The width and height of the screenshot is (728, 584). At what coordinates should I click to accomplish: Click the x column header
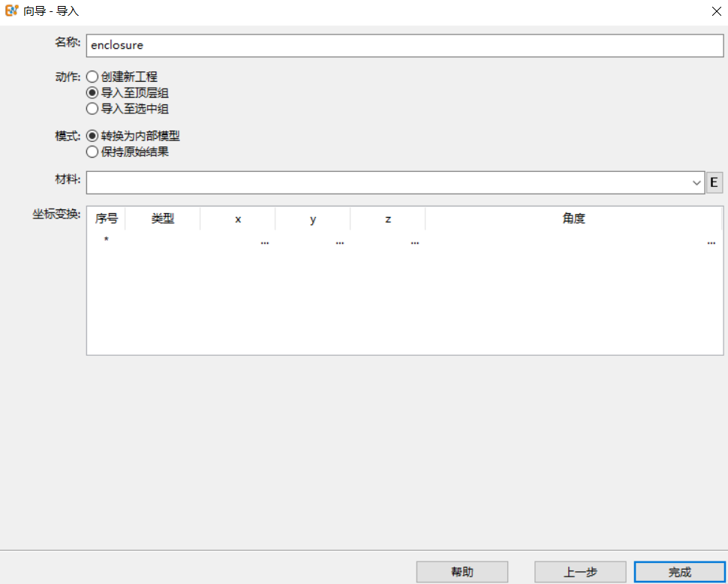point(238,218)
